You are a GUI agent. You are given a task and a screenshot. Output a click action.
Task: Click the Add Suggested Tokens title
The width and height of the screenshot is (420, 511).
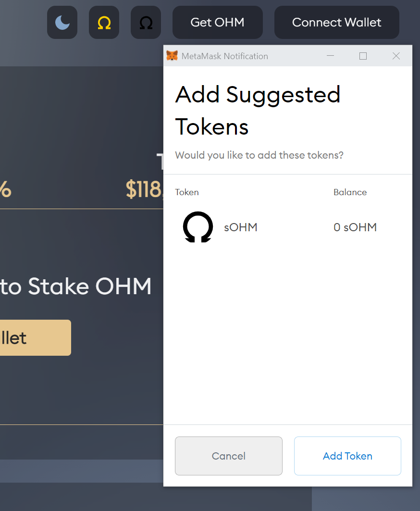tap(258, 110)
